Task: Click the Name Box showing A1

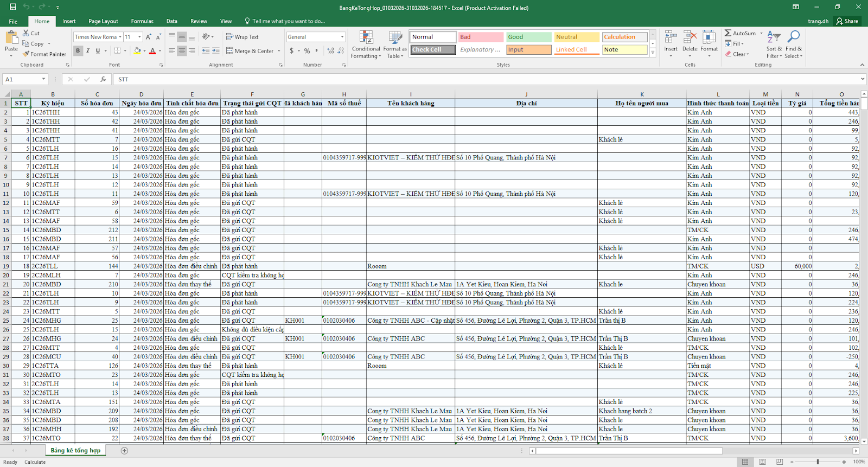Action: coord(22,79)
